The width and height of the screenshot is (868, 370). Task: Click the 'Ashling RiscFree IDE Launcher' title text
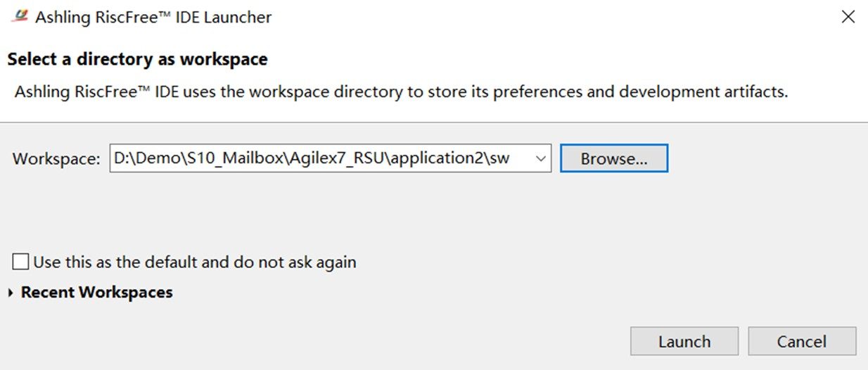click(x=153, y=18)
